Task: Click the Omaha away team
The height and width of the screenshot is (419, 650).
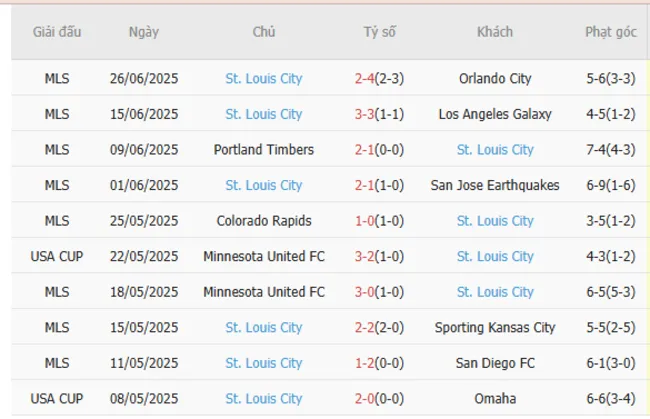Action: (x=494, y=398)
